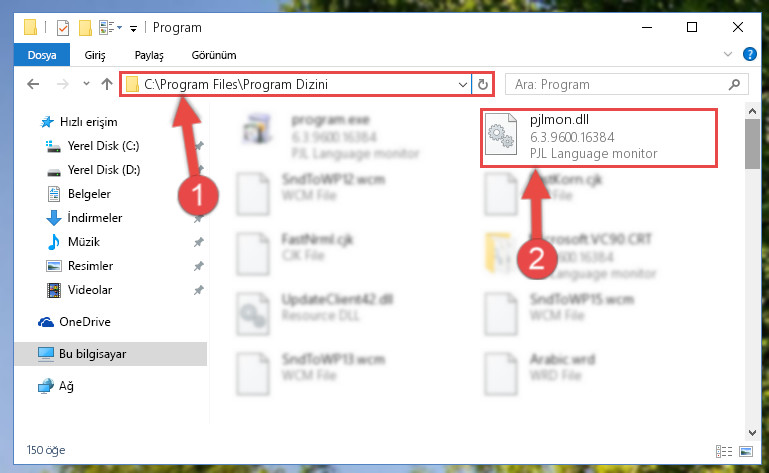Switch to large thumbnails view icon
Screen dimensions: 769x473
pos(745,451)
